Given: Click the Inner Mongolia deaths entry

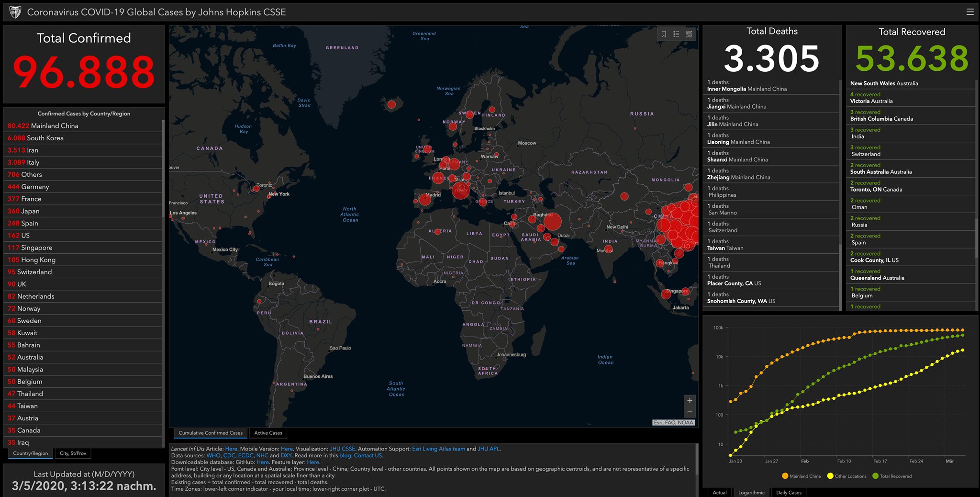Looking at the screenshot, I should 771,86.
